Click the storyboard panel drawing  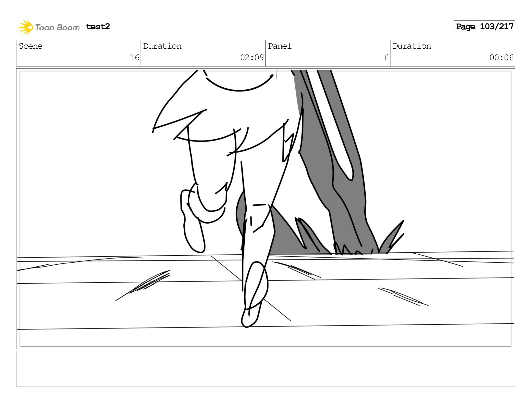point(265,209)
